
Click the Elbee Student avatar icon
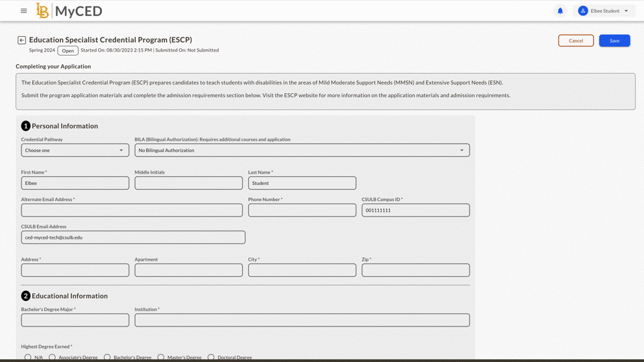pyautogui.click(x=582, y=11)
